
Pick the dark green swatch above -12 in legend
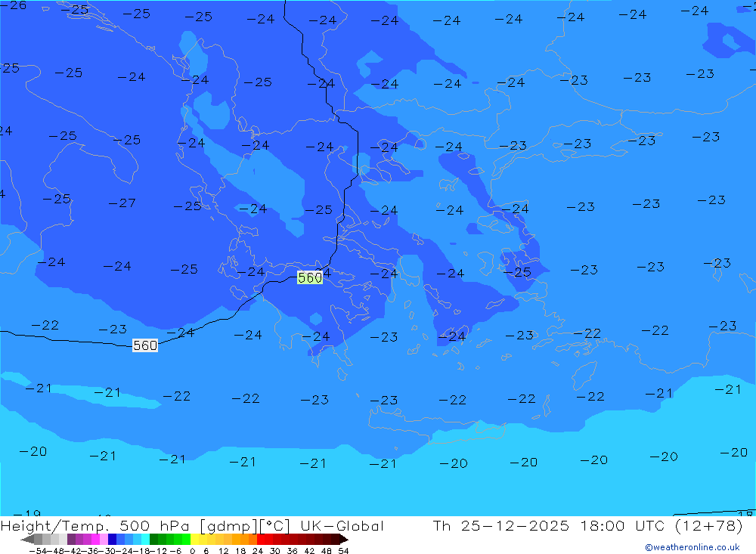[153, 540]
